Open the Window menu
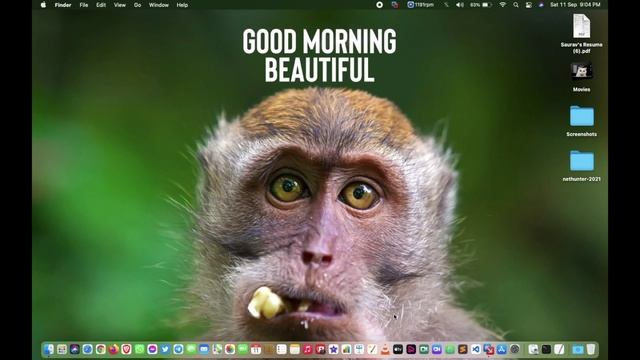Viewport: 640px width, 360px height. point(159,5)
